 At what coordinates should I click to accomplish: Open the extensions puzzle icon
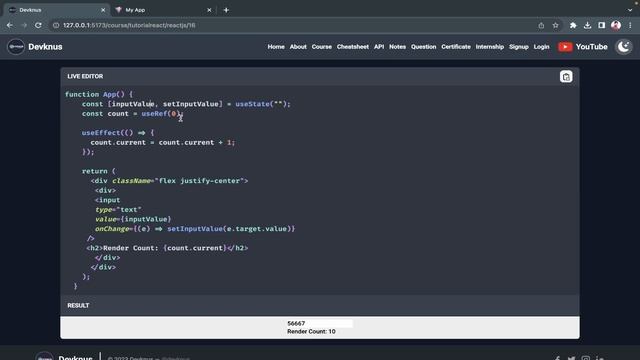tap(573, 25)
